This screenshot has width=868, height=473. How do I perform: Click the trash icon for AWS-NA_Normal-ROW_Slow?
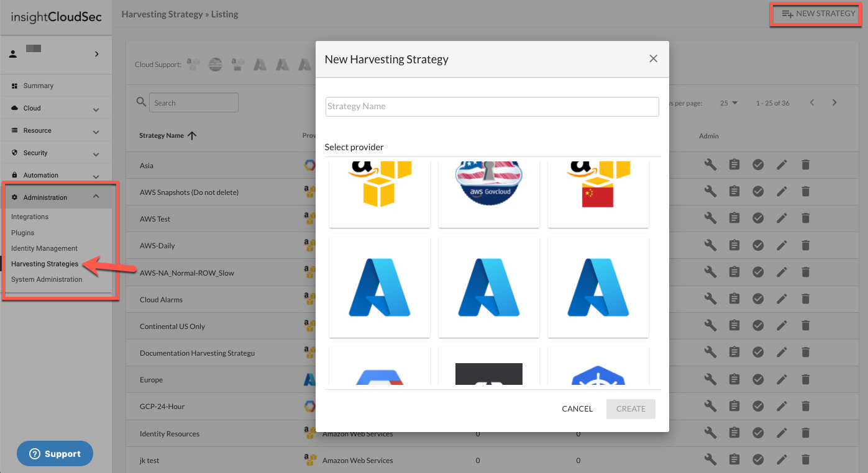coord(805,272)
